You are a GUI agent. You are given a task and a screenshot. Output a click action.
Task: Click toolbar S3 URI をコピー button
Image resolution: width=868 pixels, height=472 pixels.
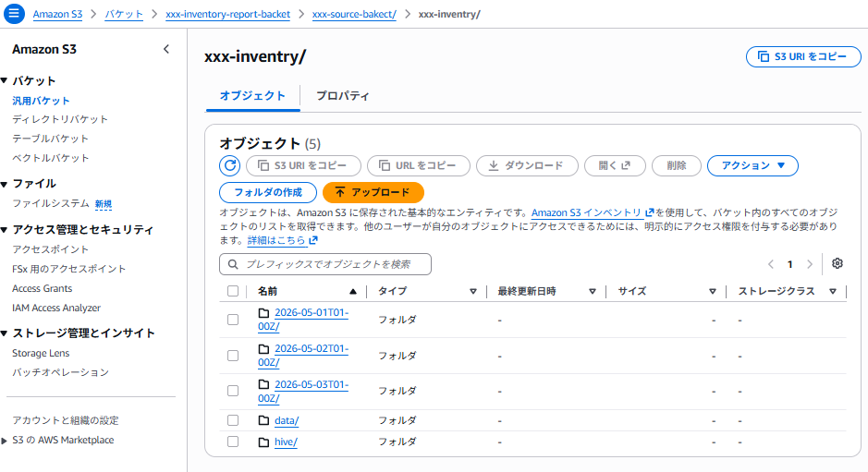(303, 165)
